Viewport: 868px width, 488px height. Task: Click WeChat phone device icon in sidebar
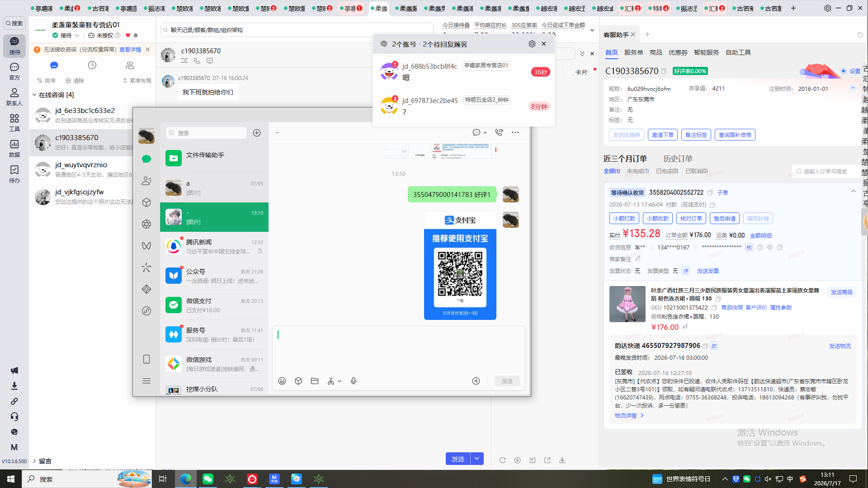click(x=146, y=359)
